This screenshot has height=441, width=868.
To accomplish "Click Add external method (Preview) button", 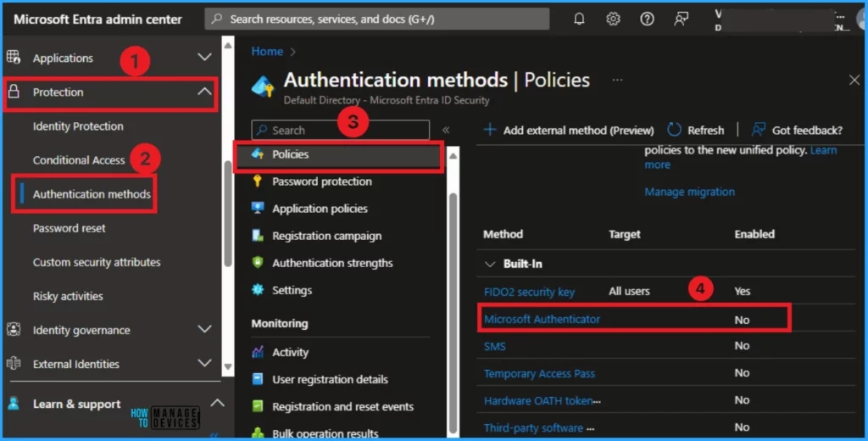I will 569,130.
